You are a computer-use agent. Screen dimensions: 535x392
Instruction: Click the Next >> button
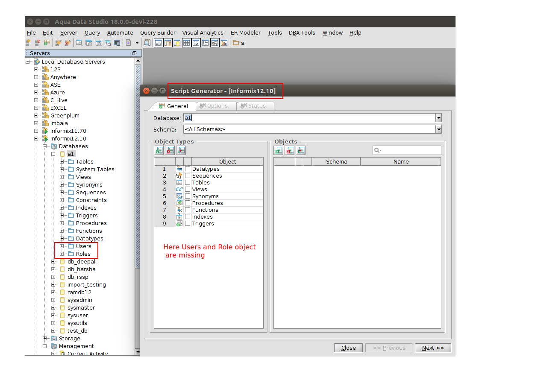point(433,348)
